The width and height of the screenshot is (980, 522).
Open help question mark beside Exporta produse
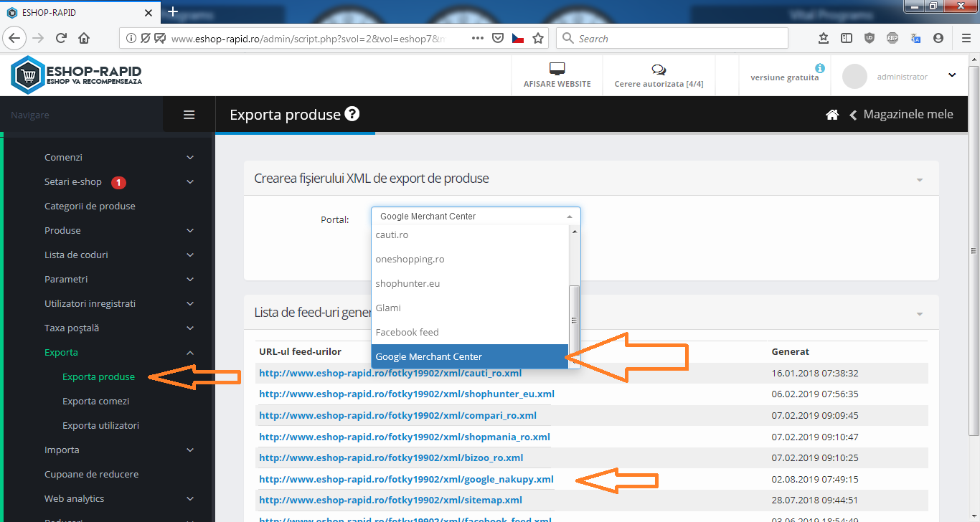pyautogui.click(x=352, y=114)
